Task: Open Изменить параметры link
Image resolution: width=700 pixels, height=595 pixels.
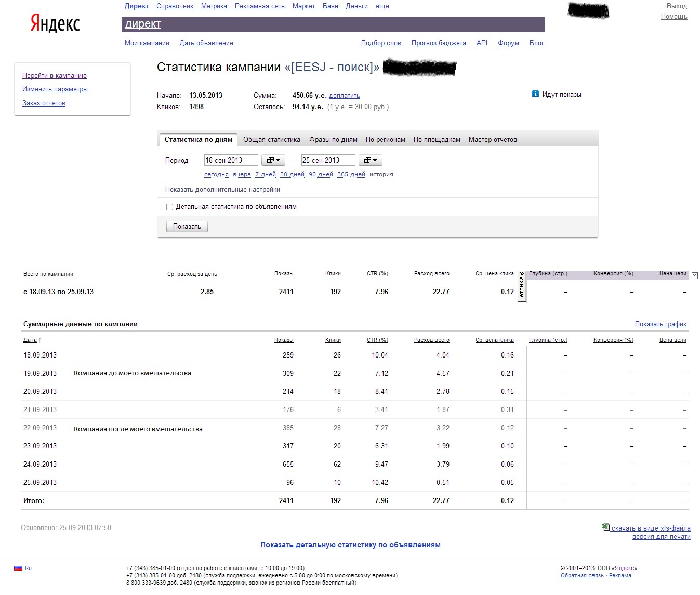Action: coord(55,89)
